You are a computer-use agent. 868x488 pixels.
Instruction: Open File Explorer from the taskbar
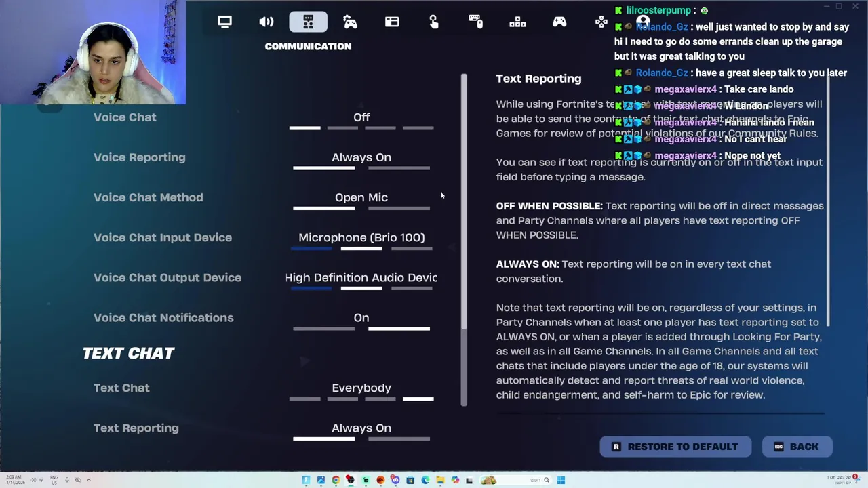click(x=440, y=480)
